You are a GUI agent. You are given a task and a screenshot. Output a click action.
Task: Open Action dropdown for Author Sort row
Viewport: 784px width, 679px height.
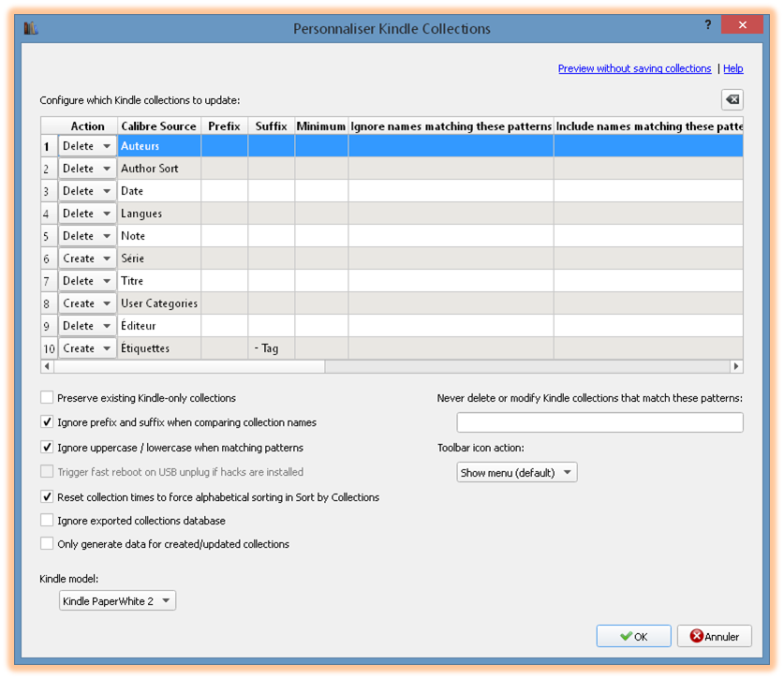(x=87, y=169)
